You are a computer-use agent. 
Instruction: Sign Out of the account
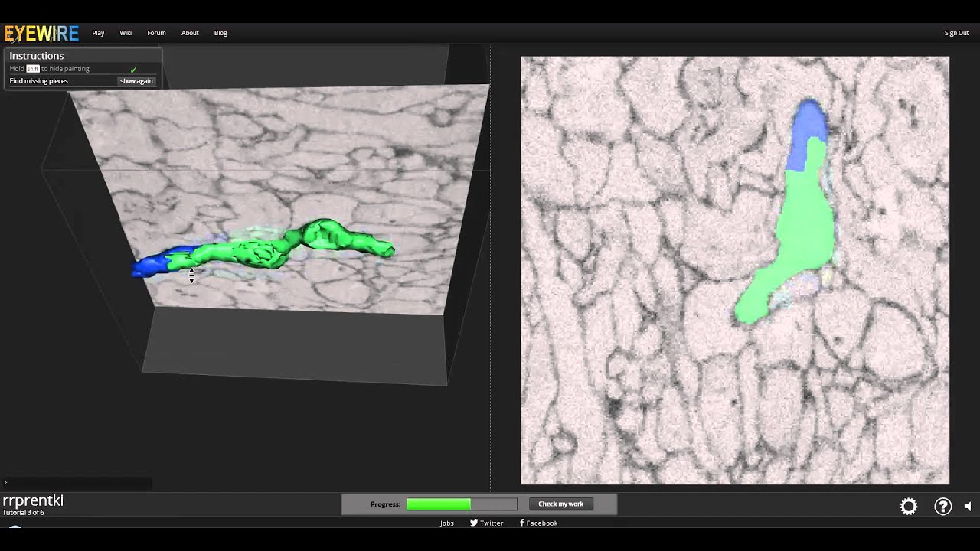pos(956,33)
